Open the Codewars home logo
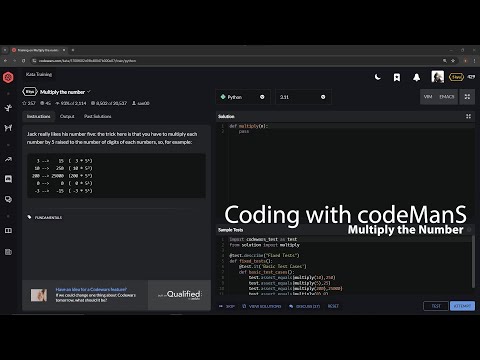The width and height of the screenshot is (480, 360). pos(8,77)
